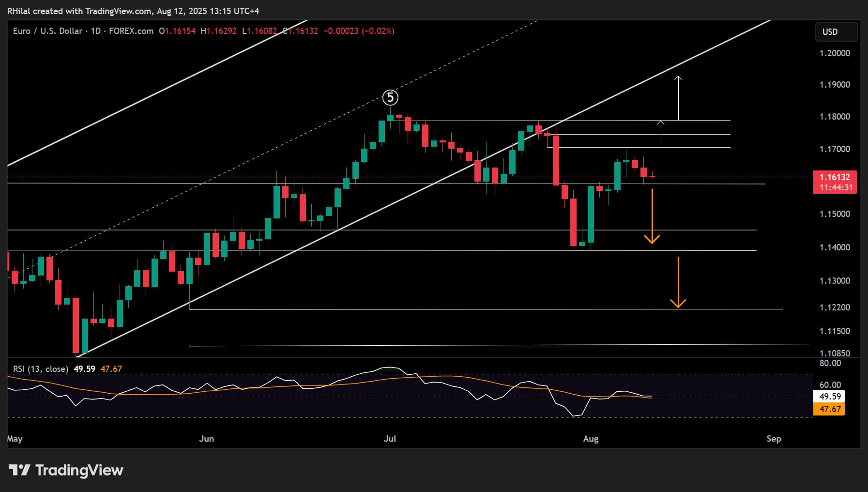
Task: Open the Euro / U.S. Dollar symbol title
Action: 47,31
